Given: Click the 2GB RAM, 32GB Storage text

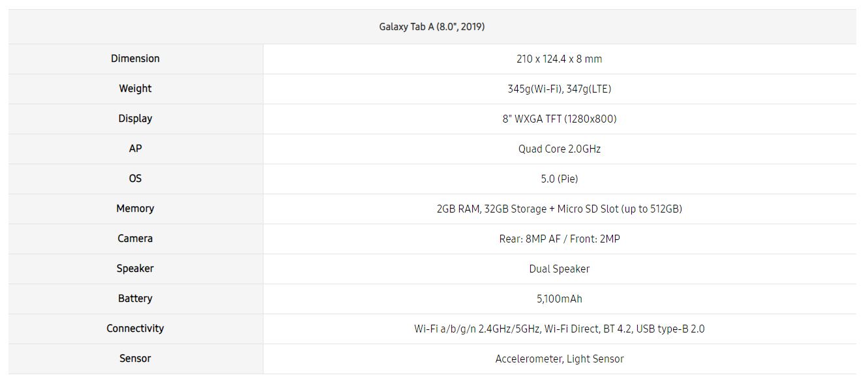Looking at the screenshot, I should click(x=492, y=209).
